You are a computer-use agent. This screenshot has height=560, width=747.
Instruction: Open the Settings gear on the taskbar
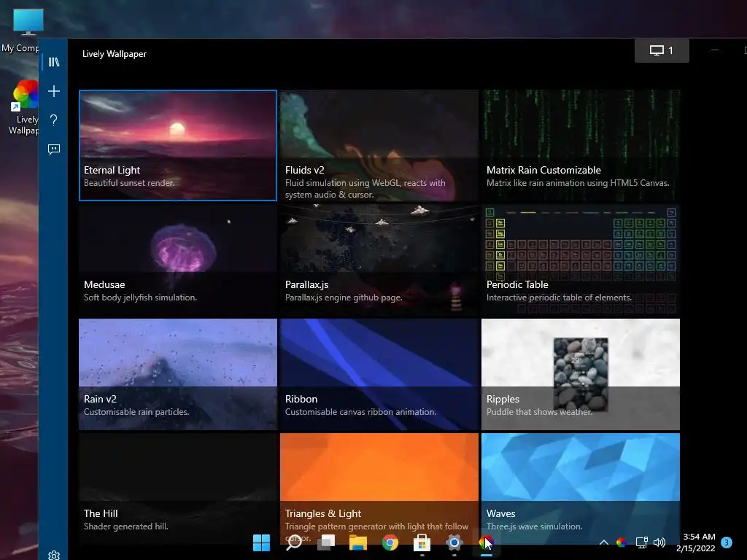[x=454, y=542]
